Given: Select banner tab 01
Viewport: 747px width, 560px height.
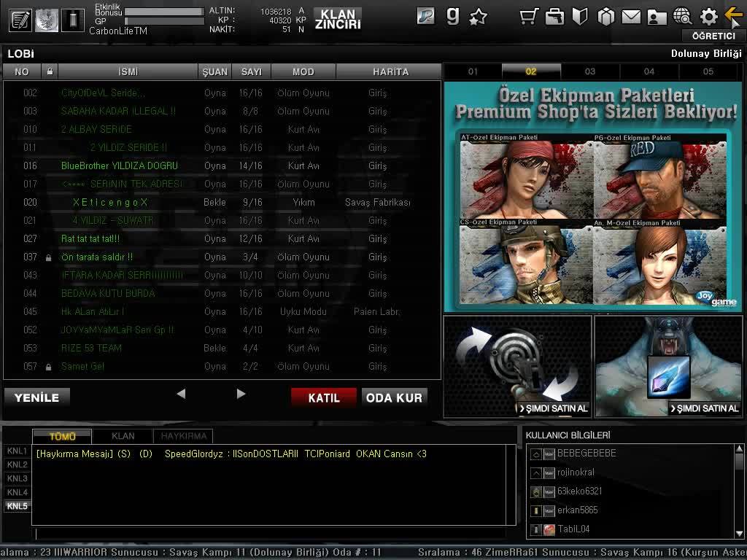Looking at the screenshot, I should click(473, 71).
